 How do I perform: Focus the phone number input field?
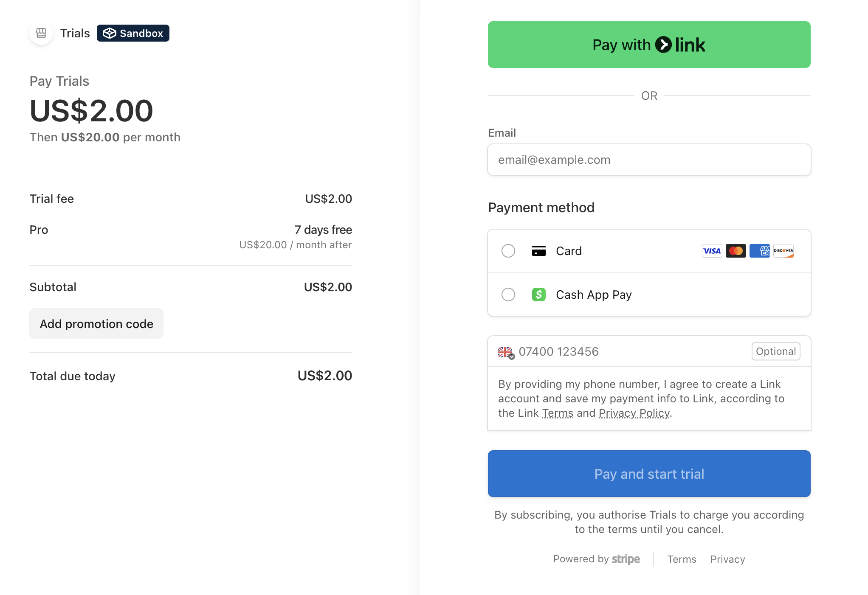point(633,351)
